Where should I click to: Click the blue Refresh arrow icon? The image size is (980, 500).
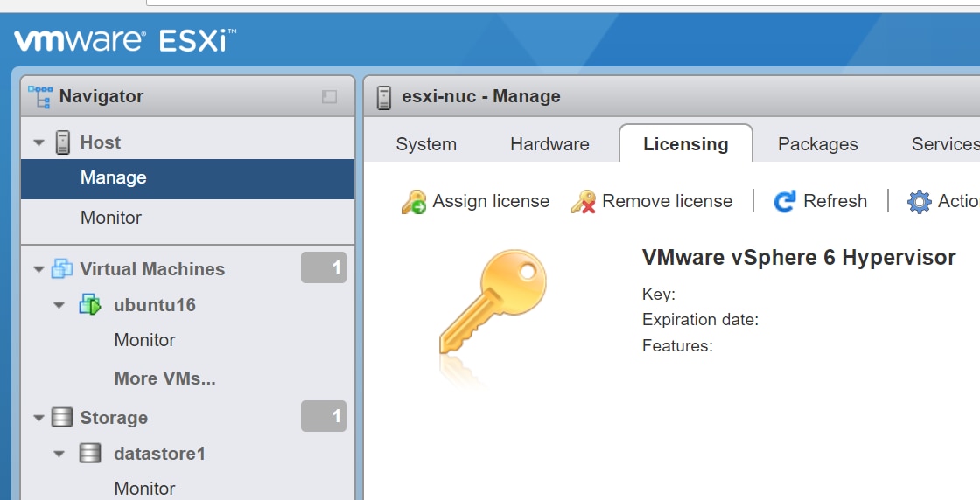(784, 201)
